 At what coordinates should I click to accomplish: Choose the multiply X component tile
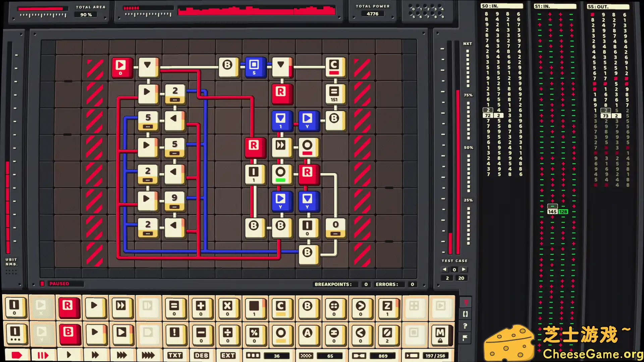pos(227,307)
